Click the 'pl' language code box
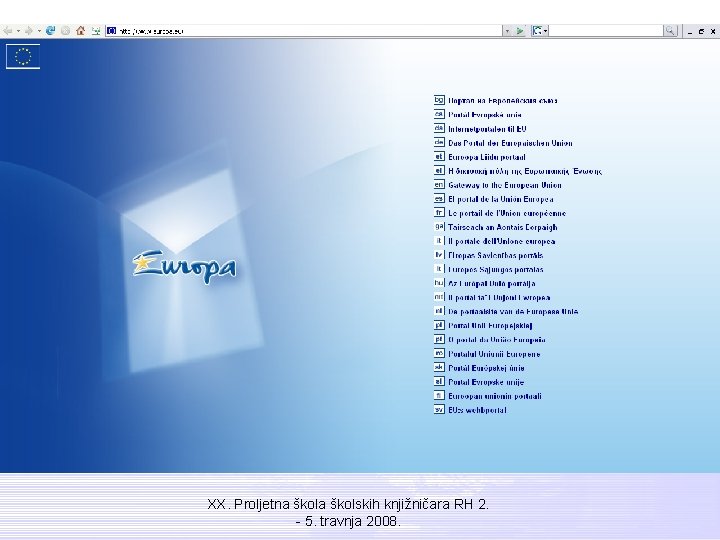 click(439, 325)
